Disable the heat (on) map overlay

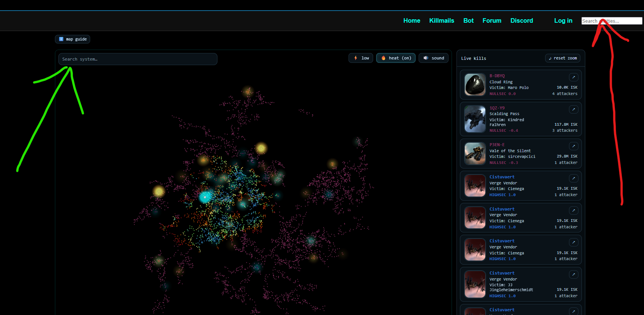[x=395, y=58]
